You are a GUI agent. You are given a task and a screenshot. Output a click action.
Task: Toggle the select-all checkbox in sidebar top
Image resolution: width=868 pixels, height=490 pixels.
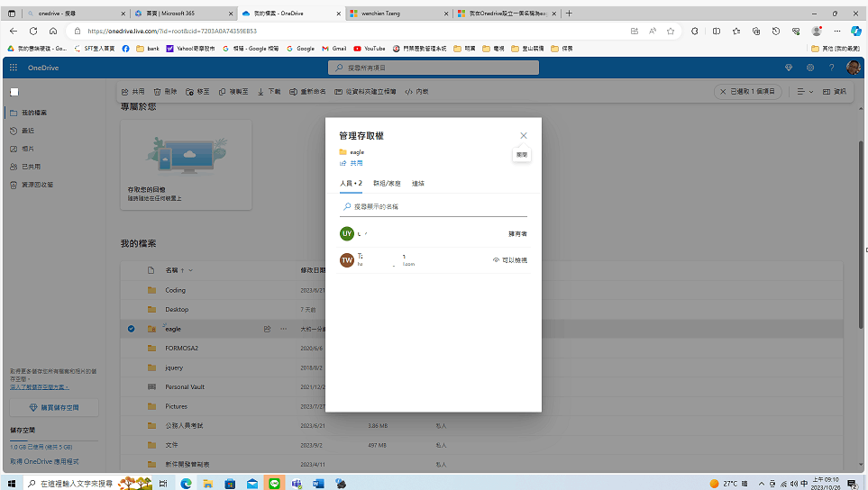coord(14,92)
